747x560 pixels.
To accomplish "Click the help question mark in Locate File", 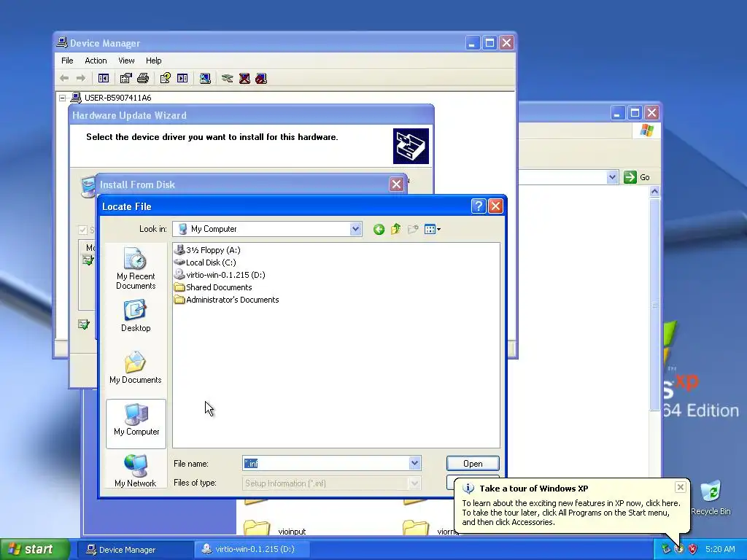I will pos(479,206).
